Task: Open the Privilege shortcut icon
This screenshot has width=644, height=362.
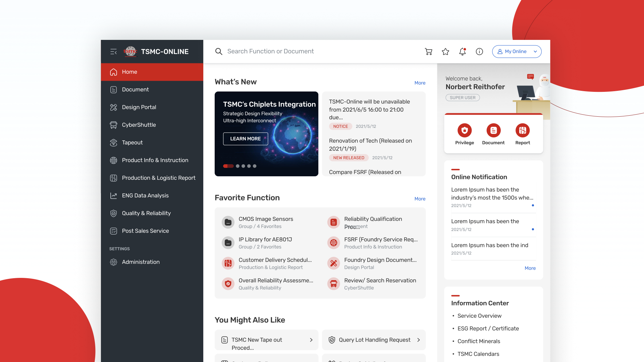Action: (465, 130)
